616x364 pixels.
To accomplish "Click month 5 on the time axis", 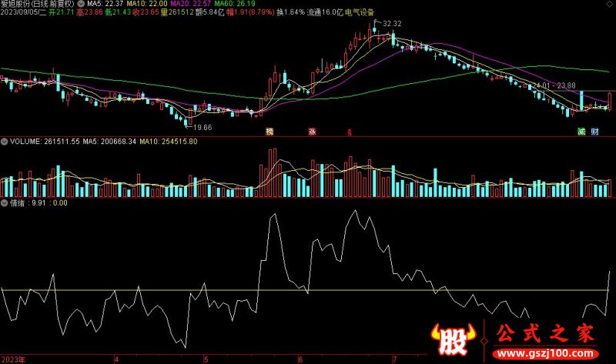I will (206, 359).
